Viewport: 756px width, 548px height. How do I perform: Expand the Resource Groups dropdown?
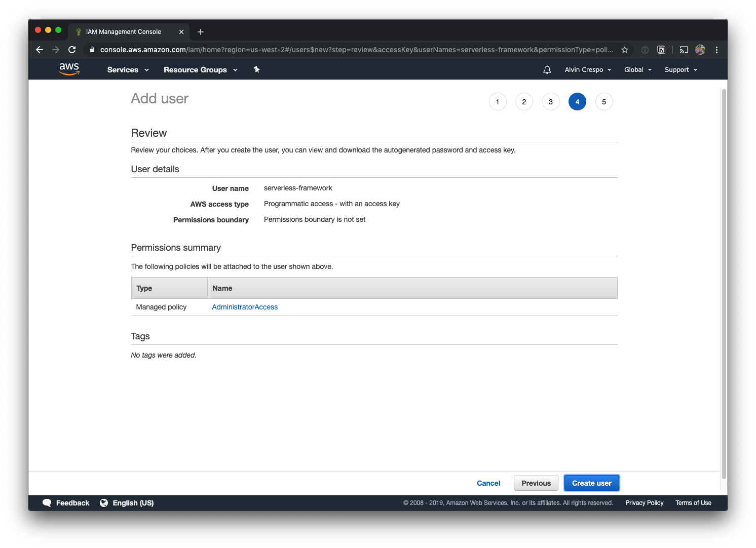tap(200, 70)
